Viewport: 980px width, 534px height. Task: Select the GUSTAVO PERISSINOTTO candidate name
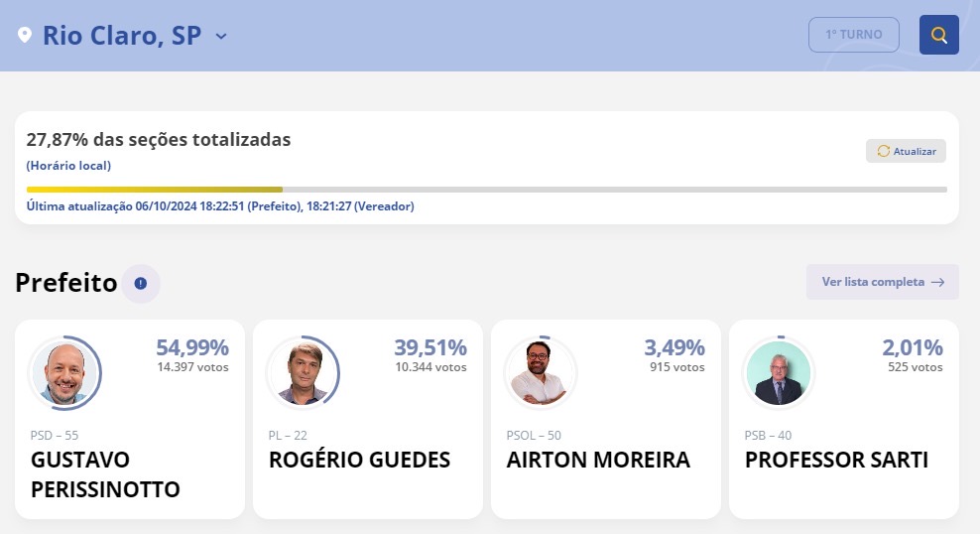click(x=105, y=474)
